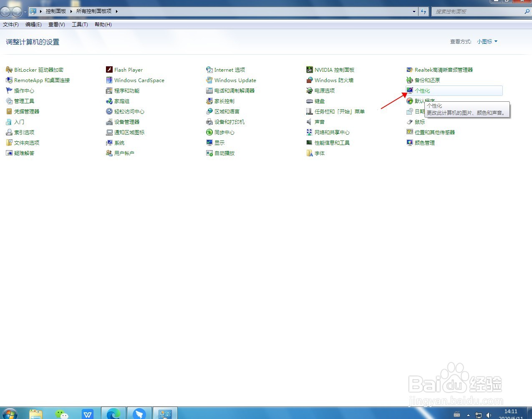Click the address bar refresh button
532x419 pixels.
424,12
